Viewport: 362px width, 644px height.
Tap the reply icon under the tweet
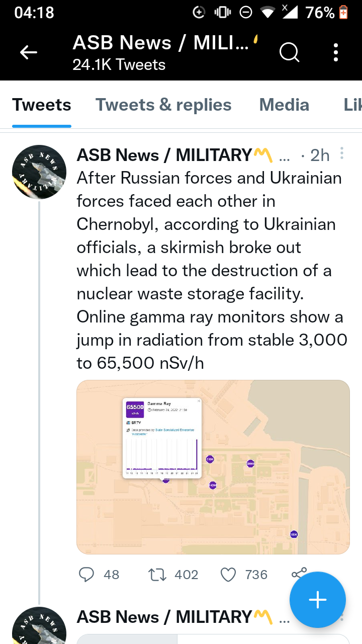[x=87, y=574]
